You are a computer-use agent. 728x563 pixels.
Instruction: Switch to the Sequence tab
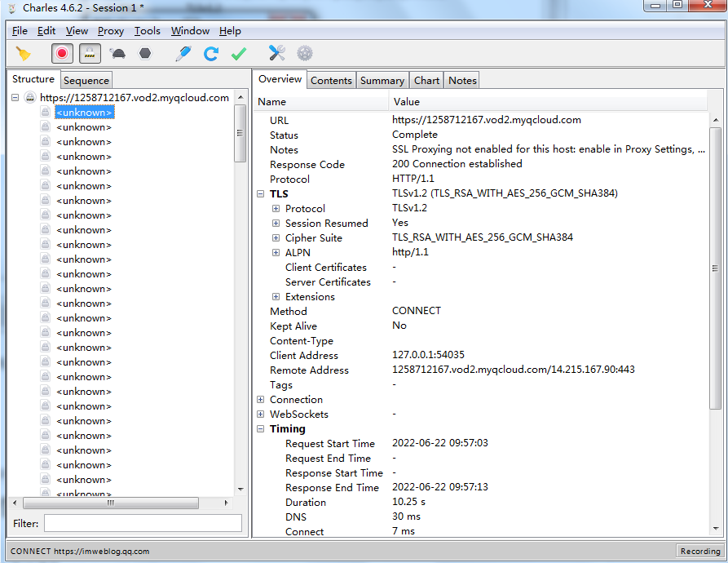86,80
